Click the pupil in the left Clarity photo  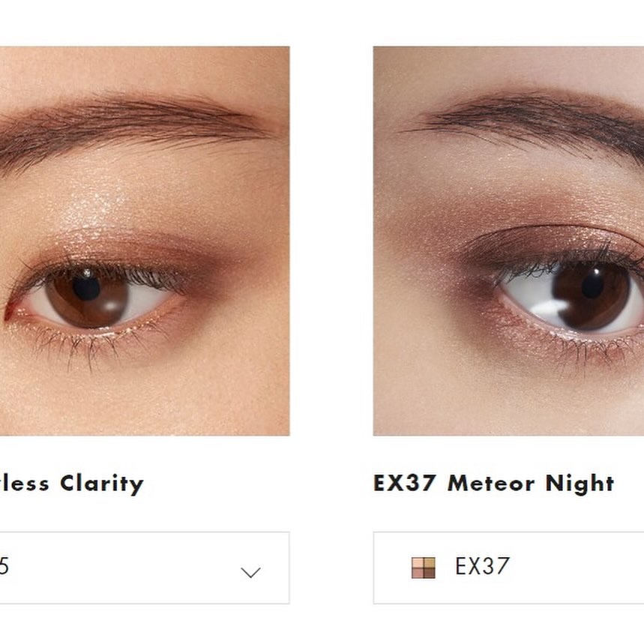click(86, 287)
